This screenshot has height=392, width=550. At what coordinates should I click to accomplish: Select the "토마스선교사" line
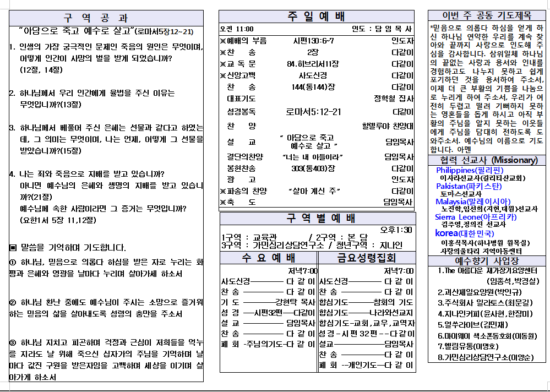pos(461,194)
